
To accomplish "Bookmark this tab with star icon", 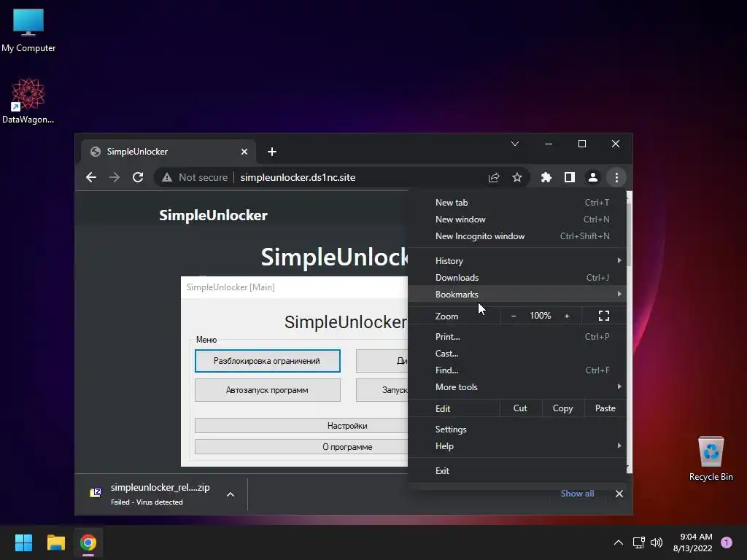I will click(517, 178).
